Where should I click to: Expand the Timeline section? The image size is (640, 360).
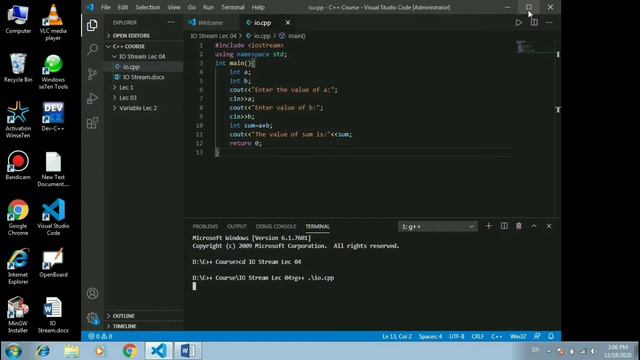point(144,326)
